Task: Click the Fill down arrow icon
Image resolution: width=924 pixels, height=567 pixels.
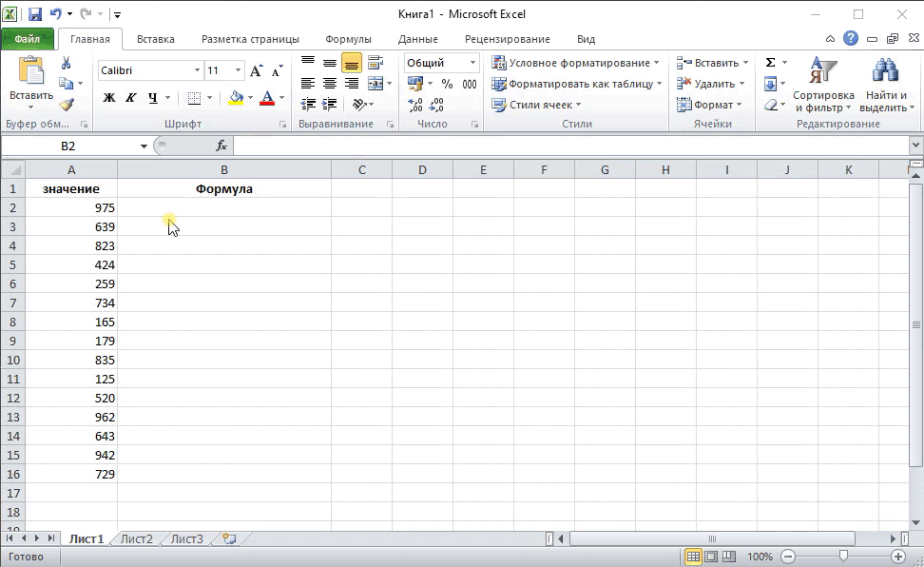Action: pos(770,84)
